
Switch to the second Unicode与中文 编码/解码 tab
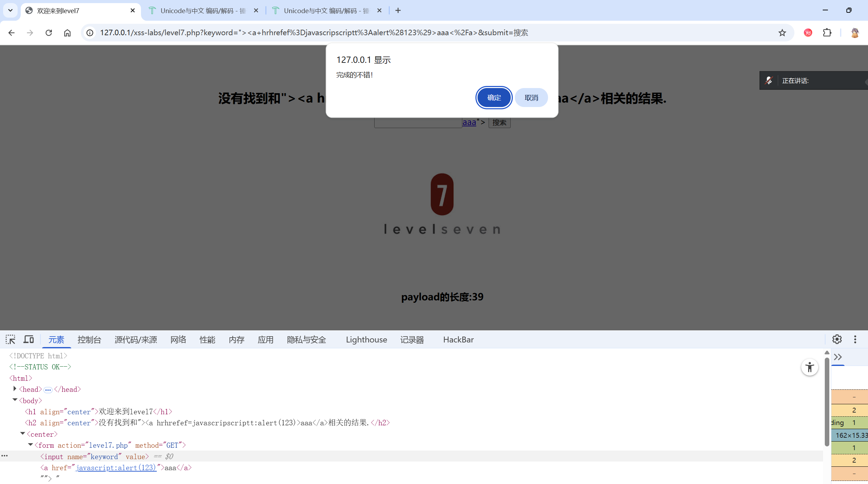tap(326, 11)
